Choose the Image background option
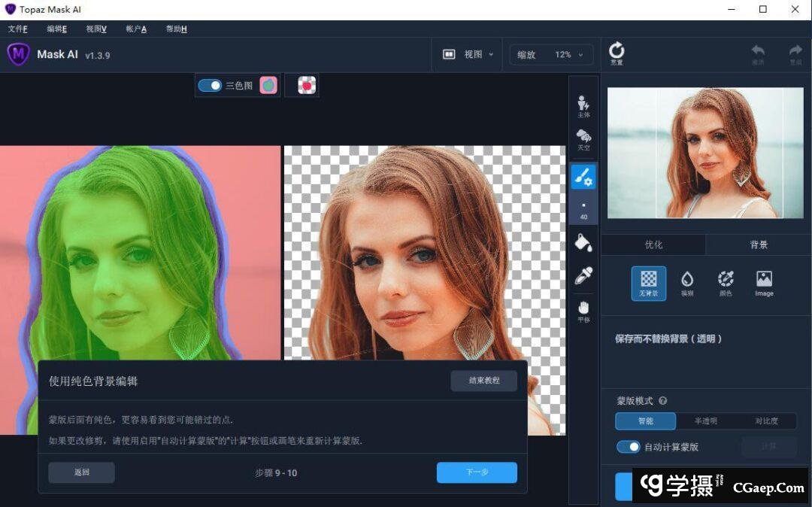The width and height of the screenshot is (812, 507). click(764, 282)
